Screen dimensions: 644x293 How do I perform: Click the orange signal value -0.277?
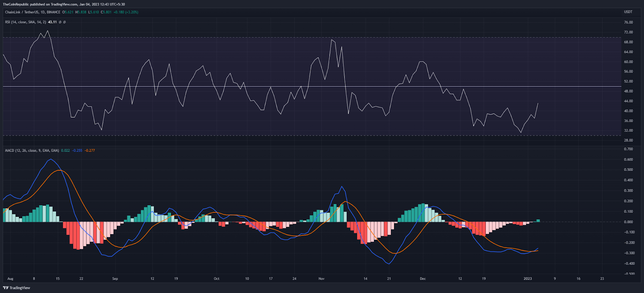pos(90,150)
